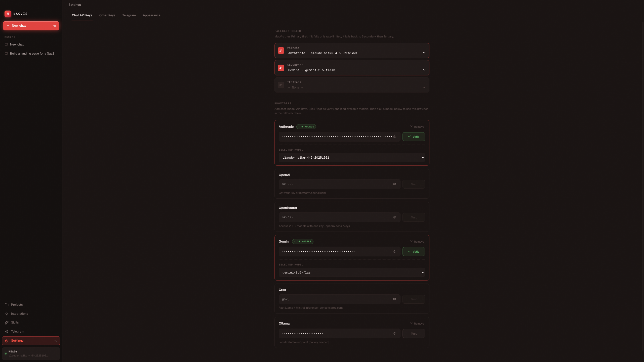Image resolution: width=644 pixels, height=362 pixels.
Task: Switch to Other Keys tab
Action: pyautogui.click(x=107, y=15)
